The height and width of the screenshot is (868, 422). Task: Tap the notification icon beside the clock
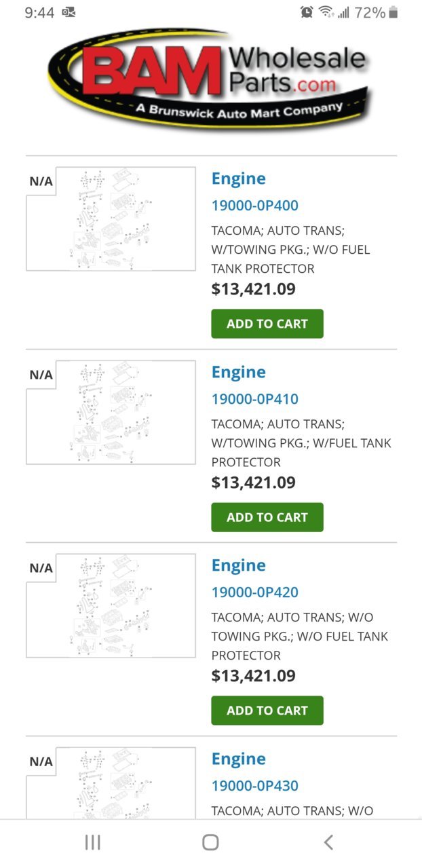pos(69,12)
